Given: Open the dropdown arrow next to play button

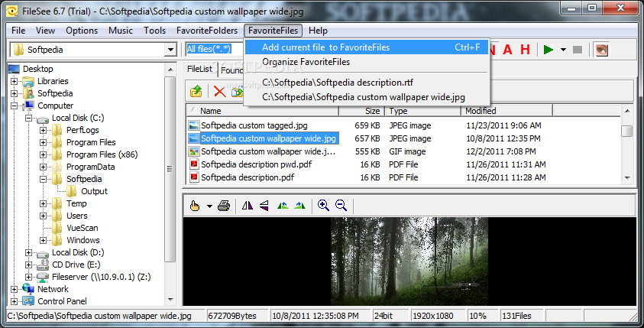Looking at the screenshot, I should click(x=564, y=50).
